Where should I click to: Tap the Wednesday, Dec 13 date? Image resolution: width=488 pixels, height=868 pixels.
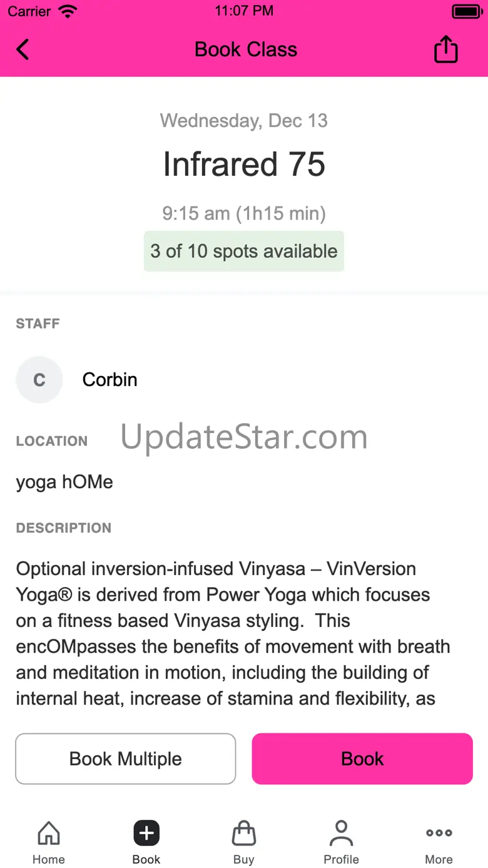click(244, 121)
